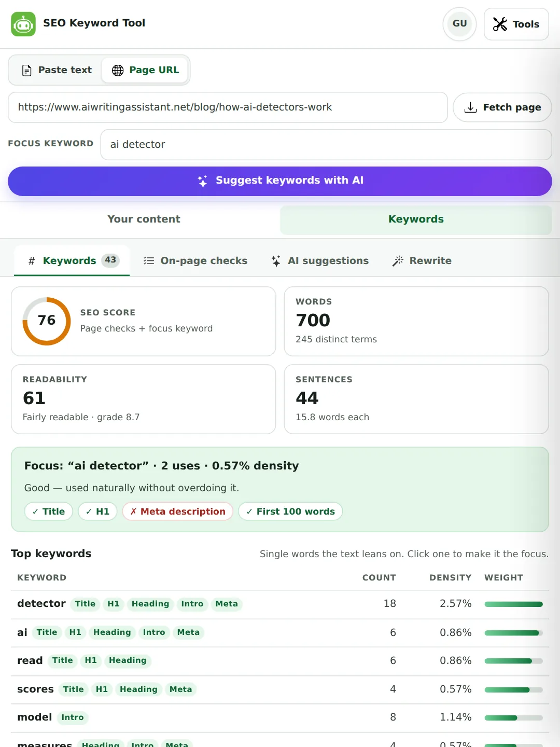Click Suggest keywords with AI

280,181
